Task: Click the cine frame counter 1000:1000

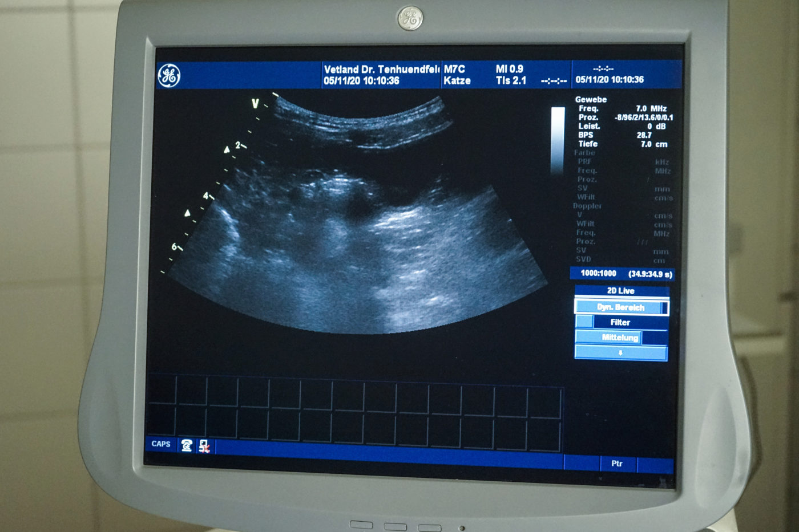Action: pos(598,274)
